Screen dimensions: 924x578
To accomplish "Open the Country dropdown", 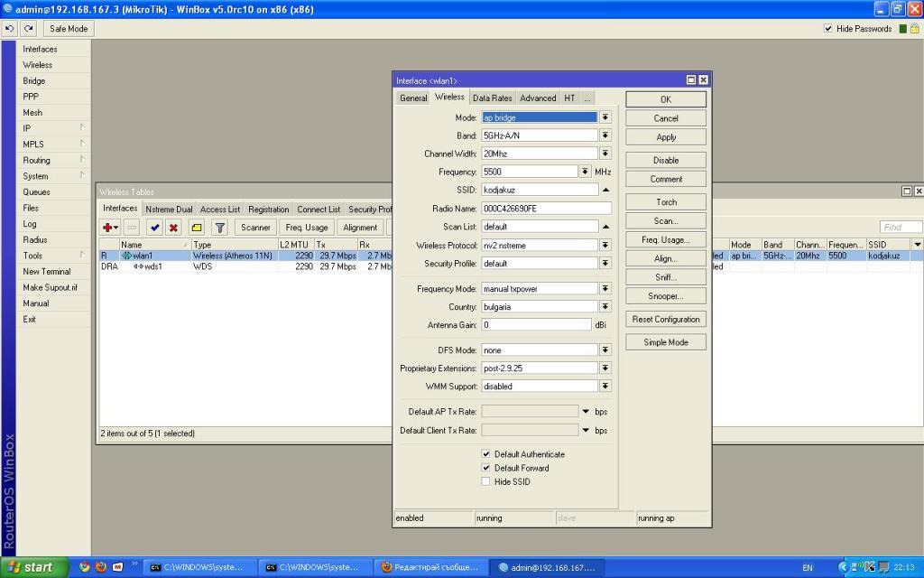I will [605, 306].
